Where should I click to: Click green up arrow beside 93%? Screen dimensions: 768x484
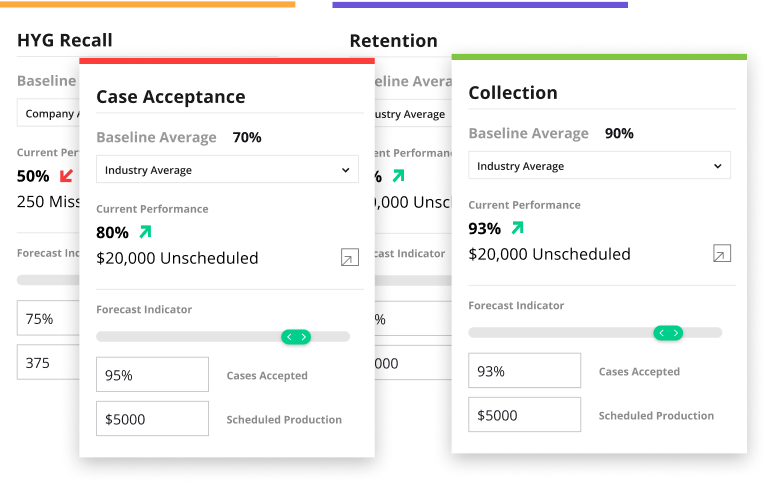pos(518,227)
